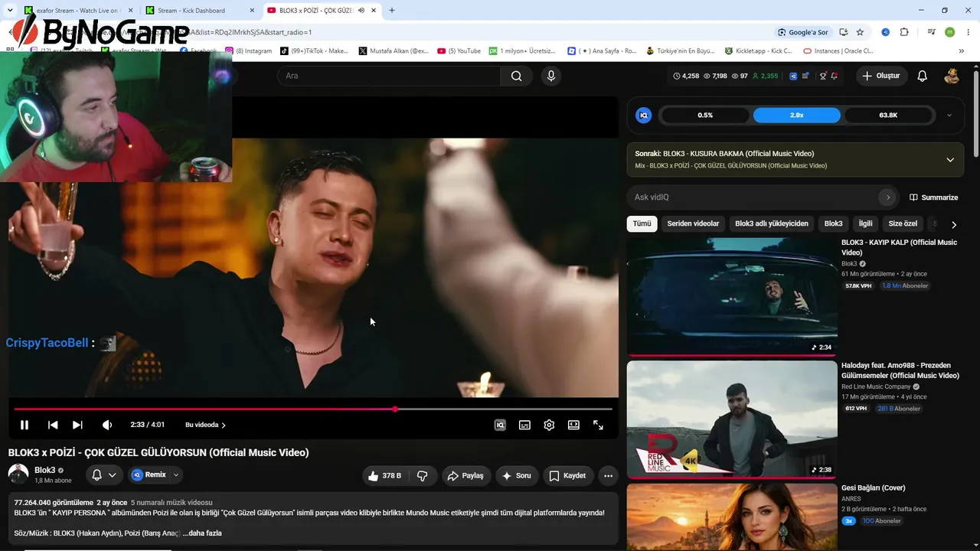Image resolution: width=980 pixels, height=551 pixels.
Task: Open the '(5) YouTube' bookmark
Action: point(459,51)
